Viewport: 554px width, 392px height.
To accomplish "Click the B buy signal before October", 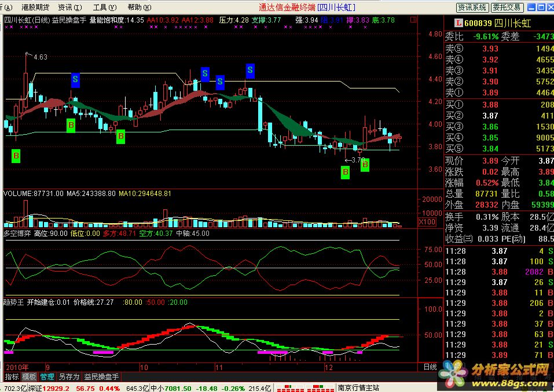I will tap(121, 136).
